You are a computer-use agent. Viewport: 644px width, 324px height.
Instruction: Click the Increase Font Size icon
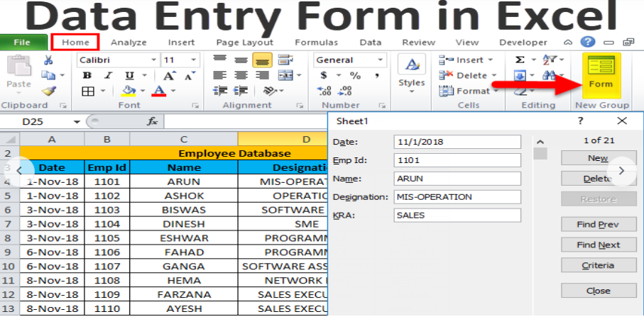(170, 76)
